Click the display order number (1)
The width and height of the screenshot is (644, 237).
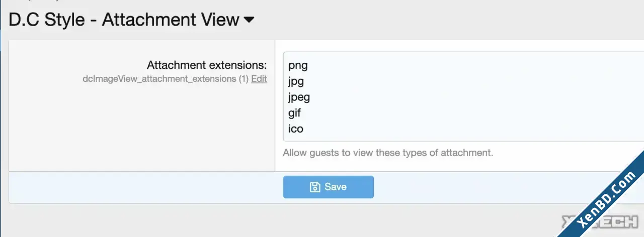point(244,79)
